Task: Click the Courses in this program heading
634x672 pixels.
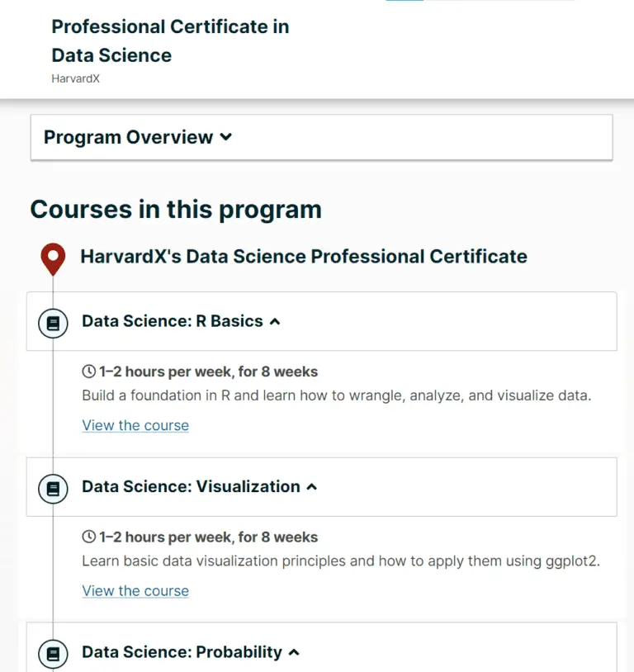Action: (175, 209)
